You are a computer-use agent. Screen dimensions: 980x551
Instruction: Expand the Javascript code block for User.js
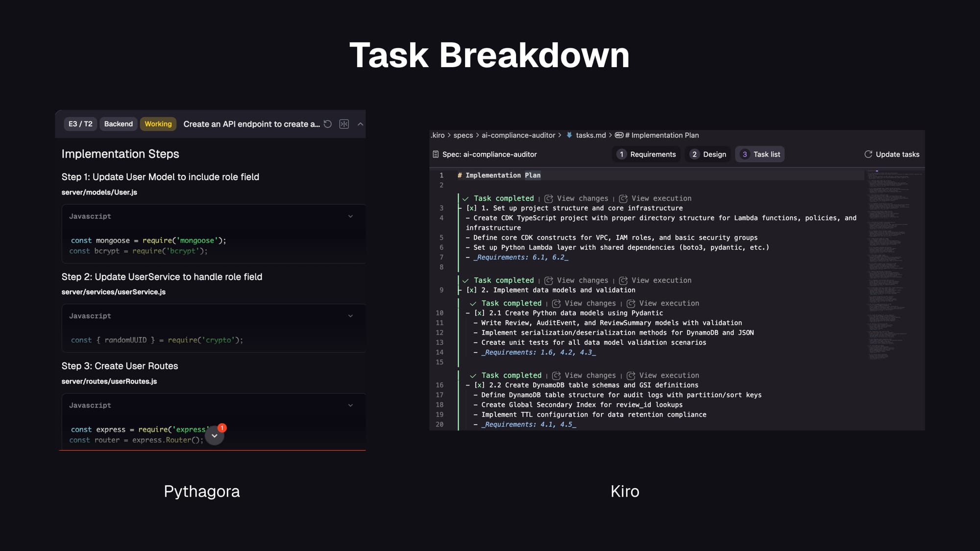[350, 216]
